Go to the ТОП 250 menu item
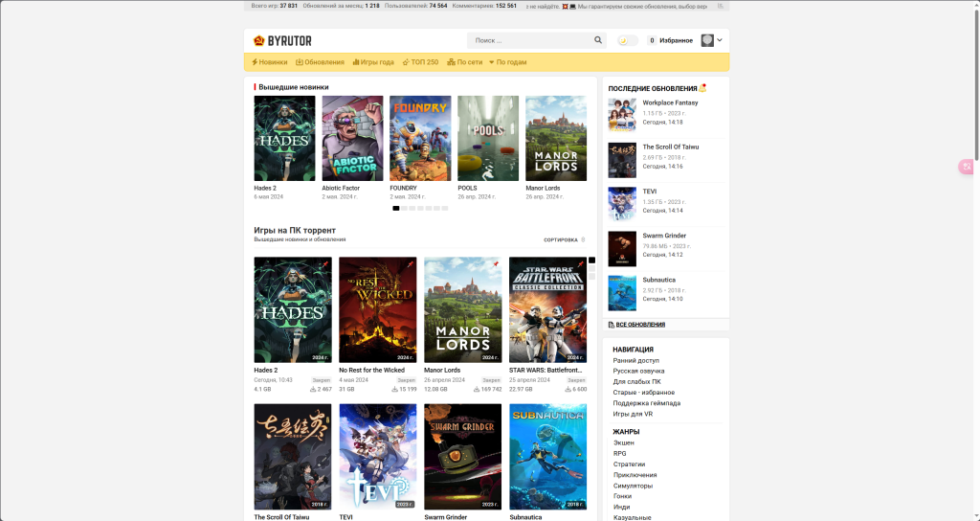Viewport: 980px width, 521px height. click(420, 62)
